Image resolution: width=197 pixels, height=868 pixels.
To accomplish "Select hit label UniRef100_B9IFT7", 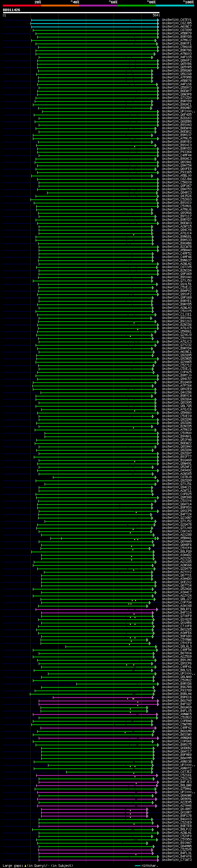I will 177,457.
